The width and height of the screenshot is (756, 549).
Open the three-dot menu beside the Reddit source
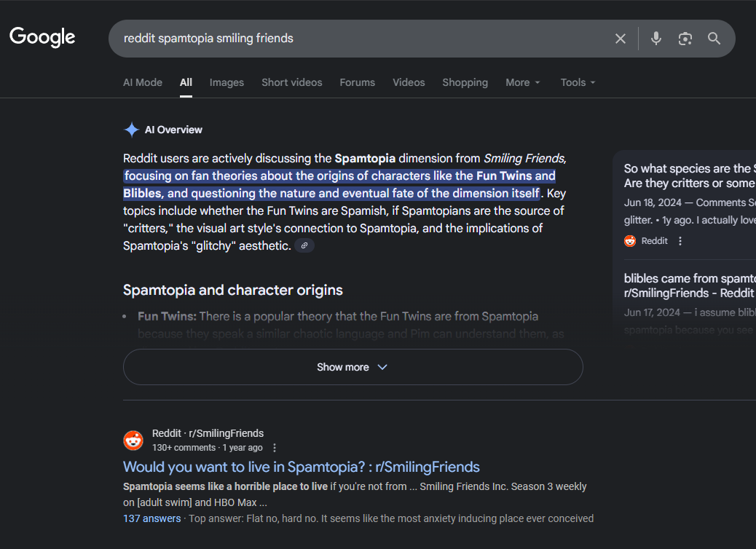click(680, 241)
